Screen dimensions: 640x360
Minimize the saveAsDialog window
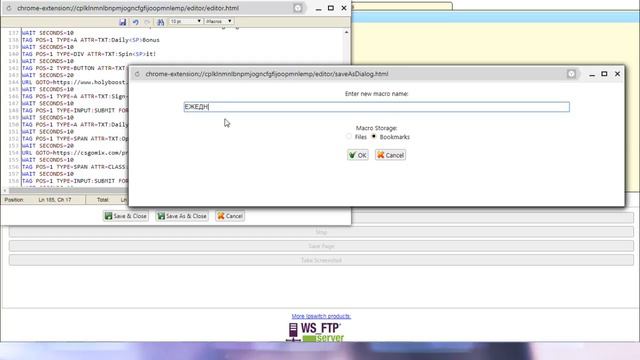(592, 74)
